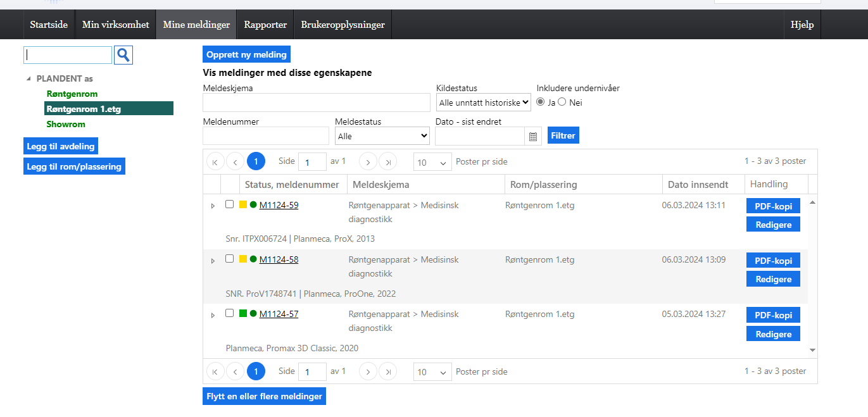This screenshot has width=868, height=417.
Task: Go to next page in bottom pager
Action: point(368,371)
